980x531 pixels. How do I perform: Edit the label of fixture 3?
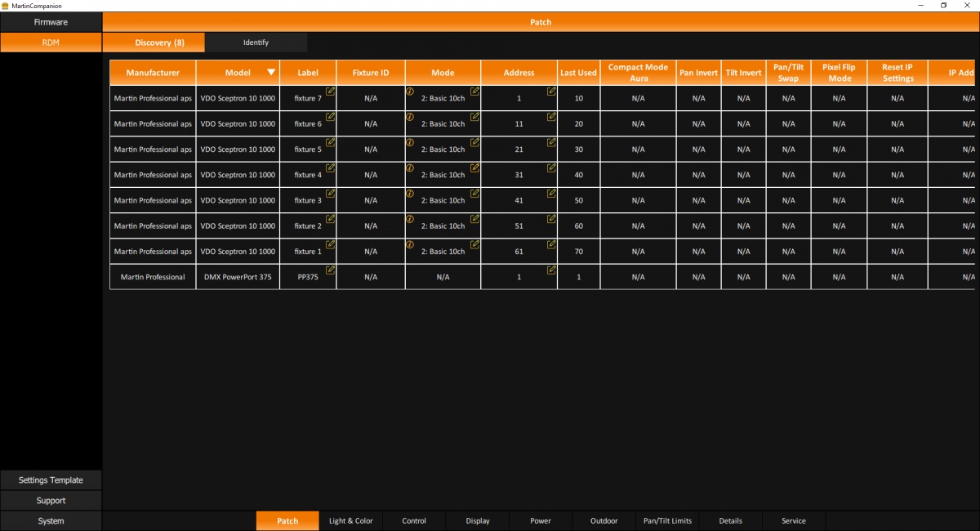(x=331, y=194)
